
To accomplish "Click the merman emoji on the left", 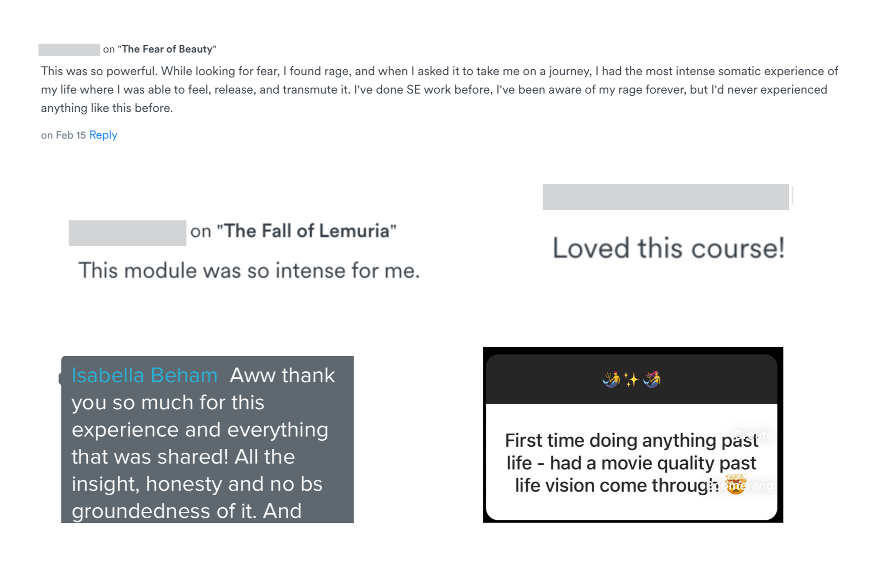I will [611, 379].
